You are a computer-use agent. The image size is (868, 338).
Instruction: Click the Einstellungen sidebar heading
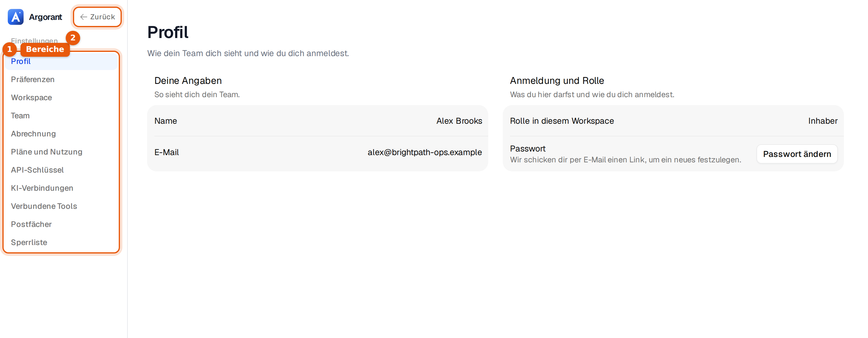pos(34,41)
